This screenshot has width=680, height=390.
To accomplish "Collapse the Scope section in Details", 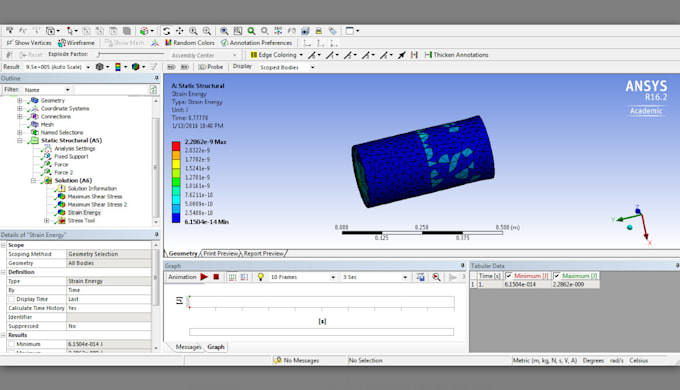I will 3,245.
